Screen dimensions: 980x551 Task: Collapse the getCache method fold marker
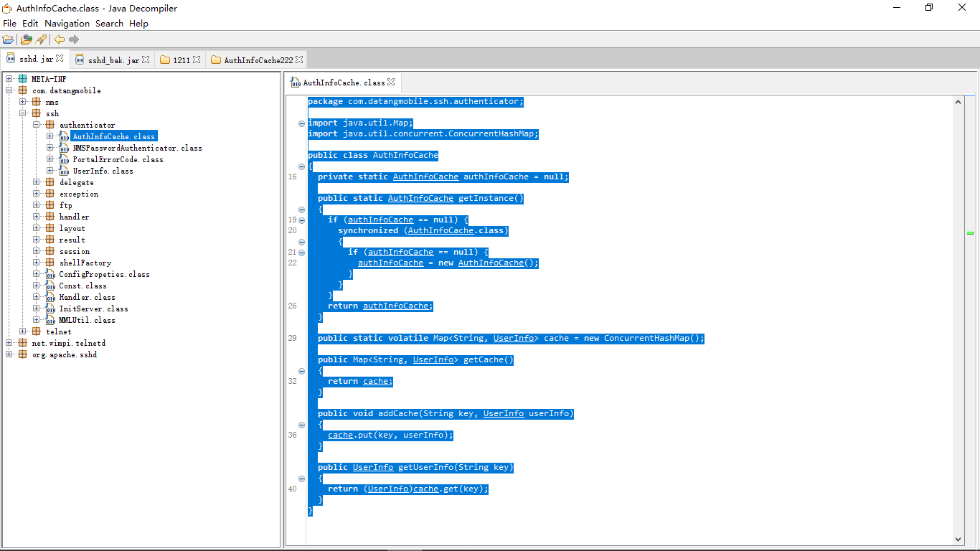tap(301, 371)
